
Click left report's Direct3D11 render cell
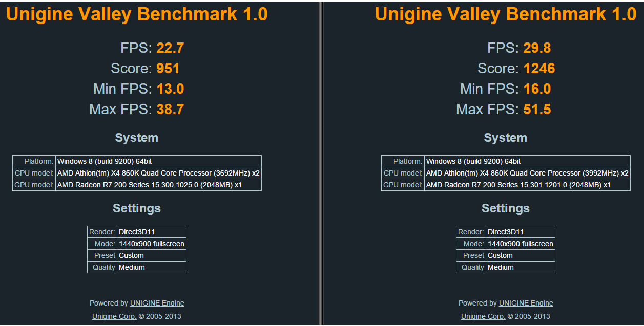152,232
